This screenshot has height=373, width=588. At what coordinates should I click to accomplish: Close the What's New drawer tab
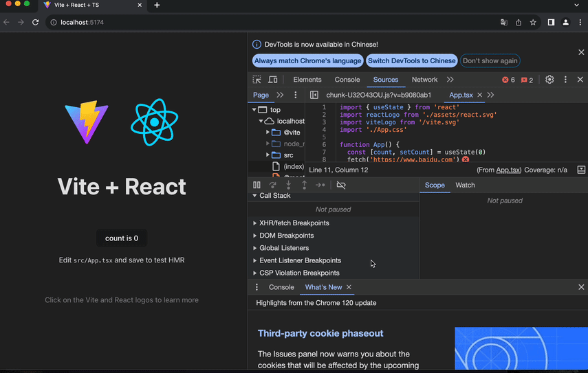(x=349, y=287)
